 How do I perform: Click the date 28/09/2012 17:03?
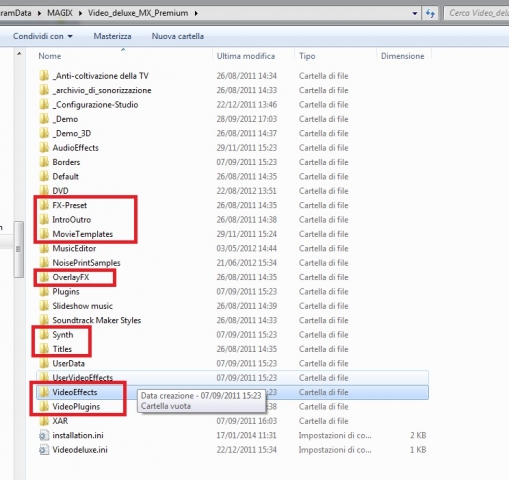[x=247, y=119]
